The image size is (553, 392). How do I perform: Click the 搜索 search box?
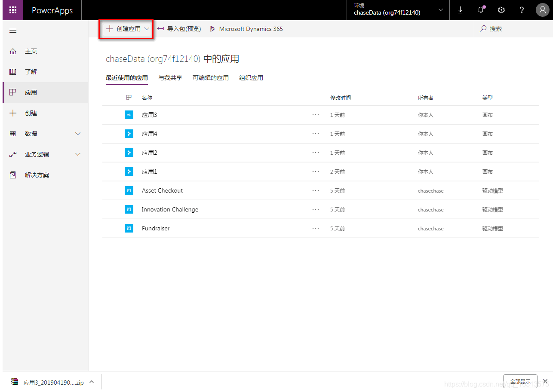[513, 29]
